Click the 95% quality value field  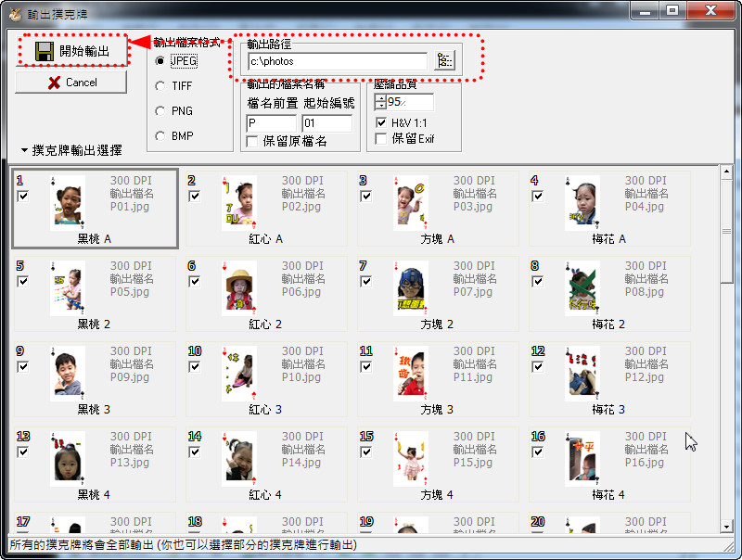tap(410, 102)
